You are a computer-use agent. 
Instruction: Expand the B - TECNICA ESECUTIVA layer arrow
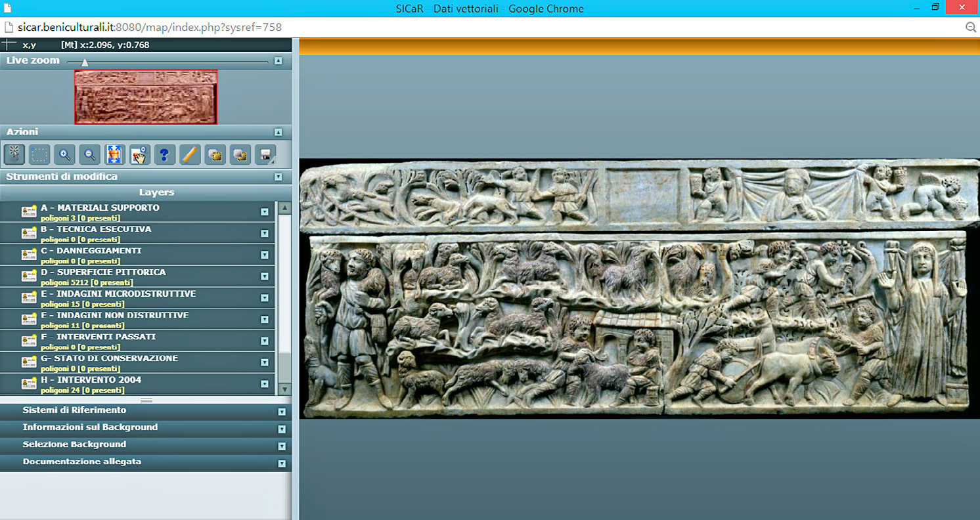pyautogui.click(x=265, y=233)
